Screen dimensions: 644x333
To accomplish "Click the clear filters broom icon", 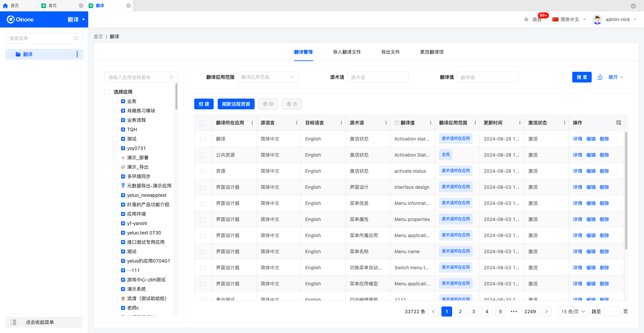I will pos(600,77).
